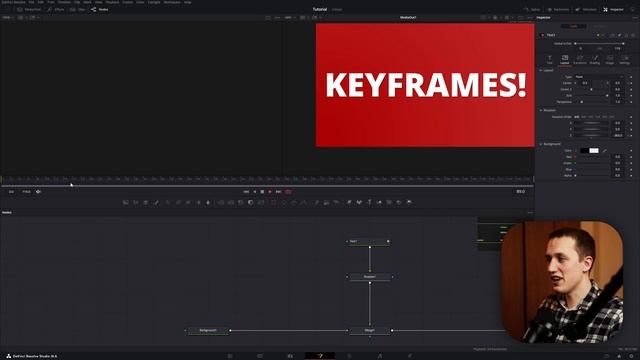Open the Media Pool panel
Screen dimensions: 640x360
tap(29, 9)
